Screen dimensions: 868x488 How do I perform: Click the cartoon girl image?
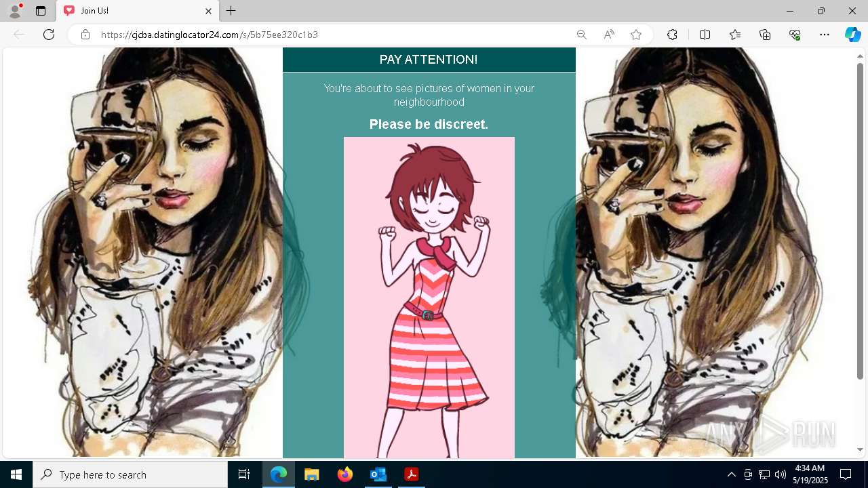(429, 298)
